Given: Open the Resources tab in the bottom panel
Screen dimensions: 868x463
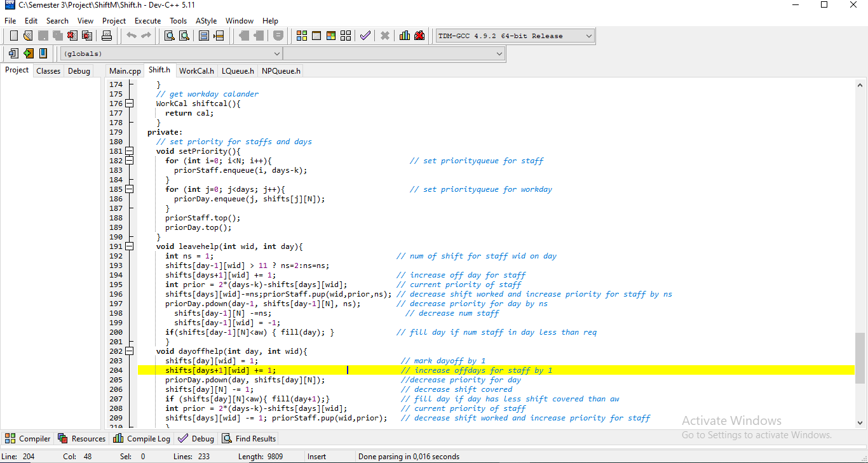Looking at the screenshot, I should [81, 438].
